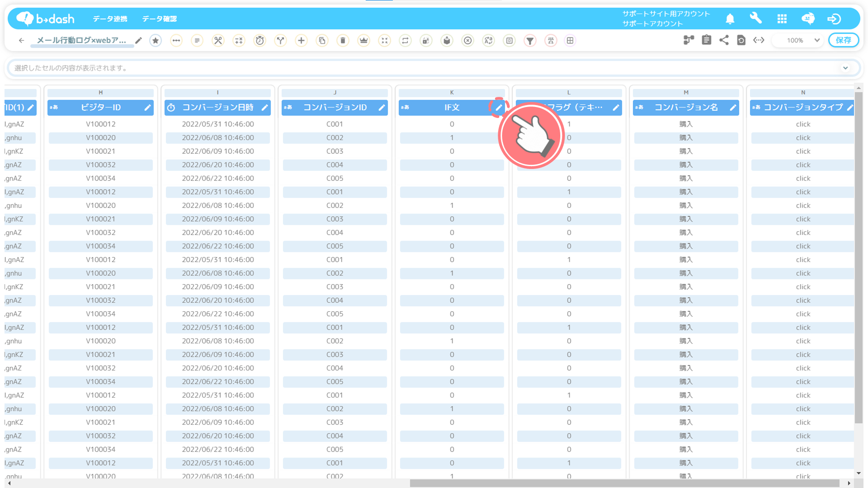Screen dimensions: 868x488
Task: Edit the コンバージョン名 column header
Action: (x=733, y=107)
